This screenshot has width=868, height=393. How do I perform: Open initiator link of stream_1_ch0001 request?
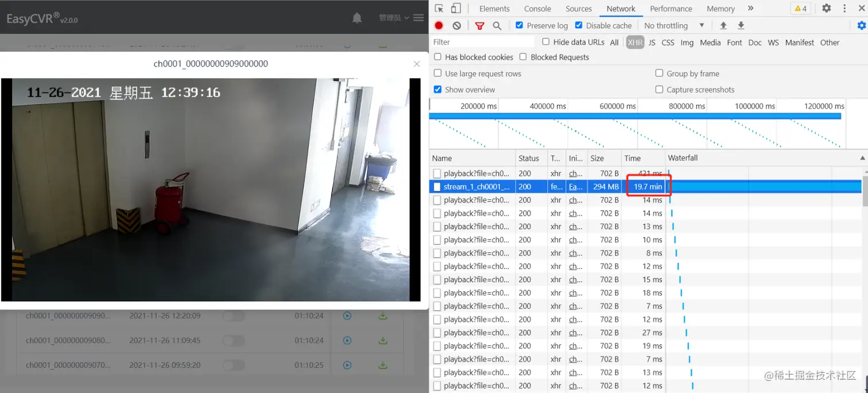(x=575, y=186)
